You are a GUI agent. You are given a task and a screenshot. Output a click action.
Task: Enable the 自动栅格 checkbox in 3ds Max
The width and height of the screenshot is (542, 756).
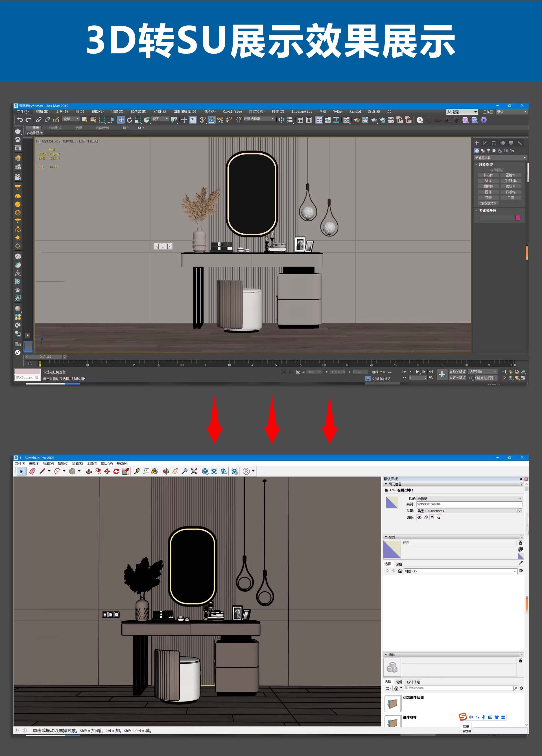(x=488, y=170)
